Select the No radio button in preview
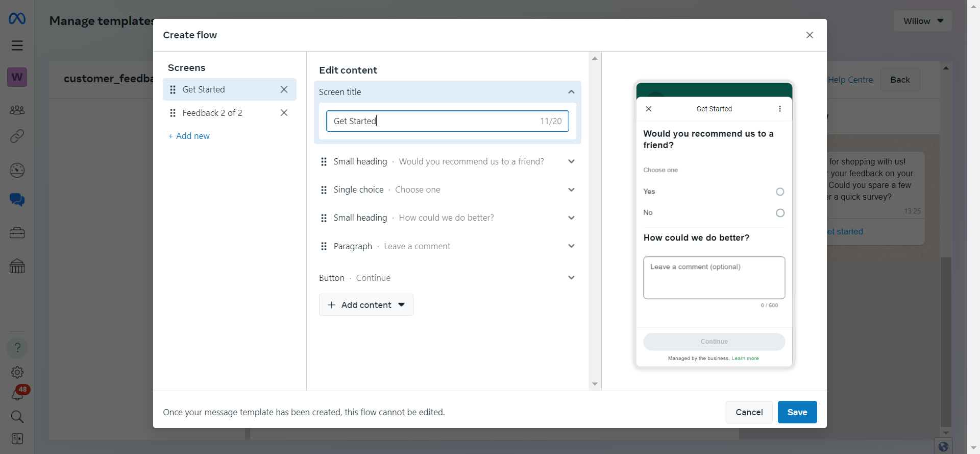 tap(780, 213)
